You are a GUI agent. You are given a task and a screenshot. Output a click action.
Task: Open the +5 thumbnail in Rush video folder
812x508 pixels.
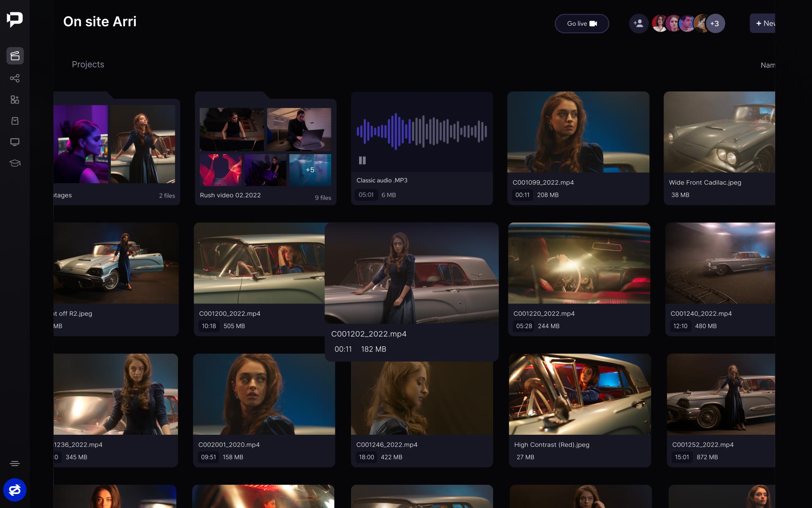pyautogui.click(x=310, y=170)
